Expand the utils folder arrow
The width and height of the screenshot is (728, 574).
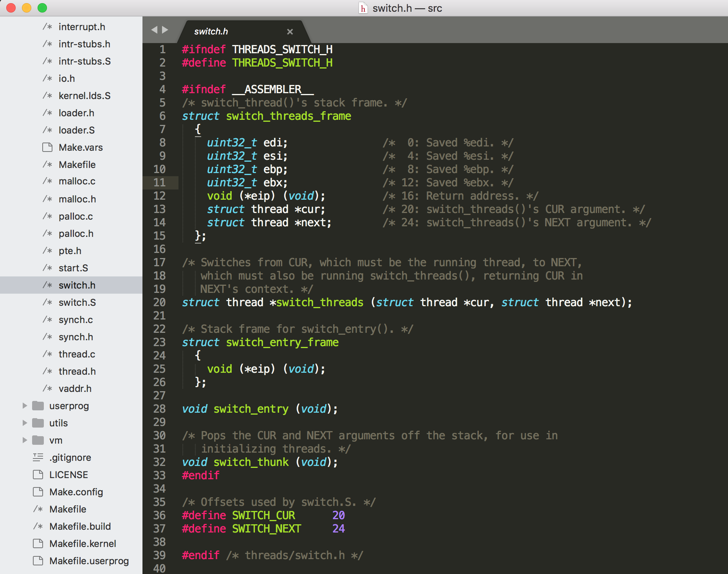tap(25, 423)
